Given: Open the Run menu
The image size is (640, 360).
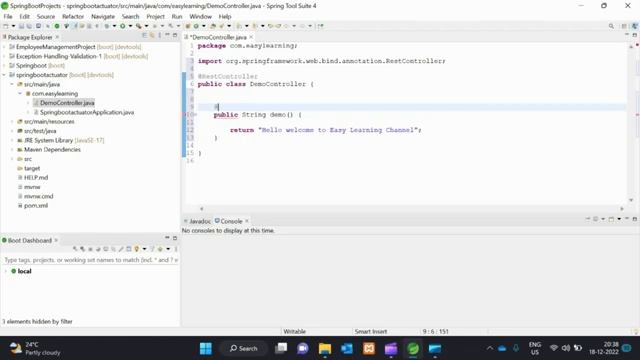Looking at the screenshot, I should (177, 16).
